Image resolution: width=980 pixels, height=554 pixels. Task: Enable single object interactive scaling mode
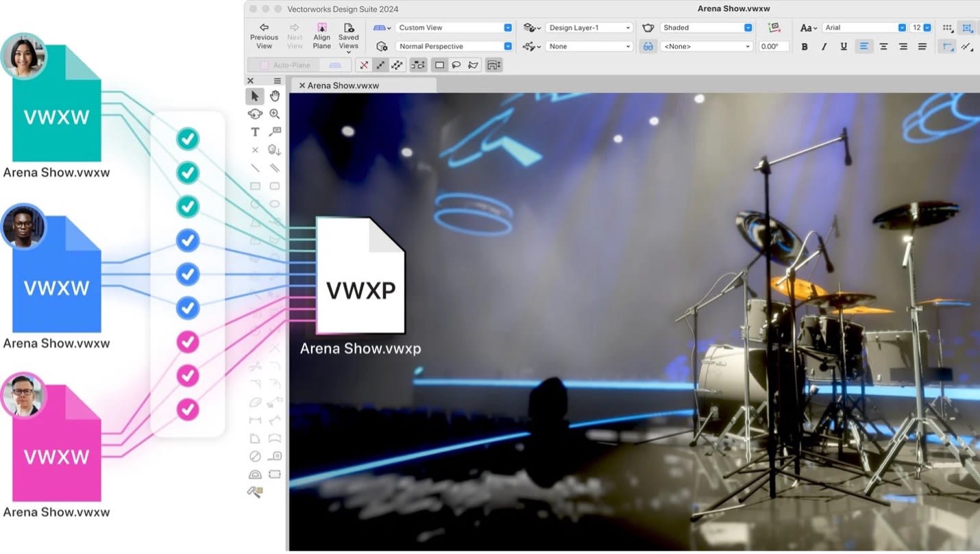coord(380,65)
